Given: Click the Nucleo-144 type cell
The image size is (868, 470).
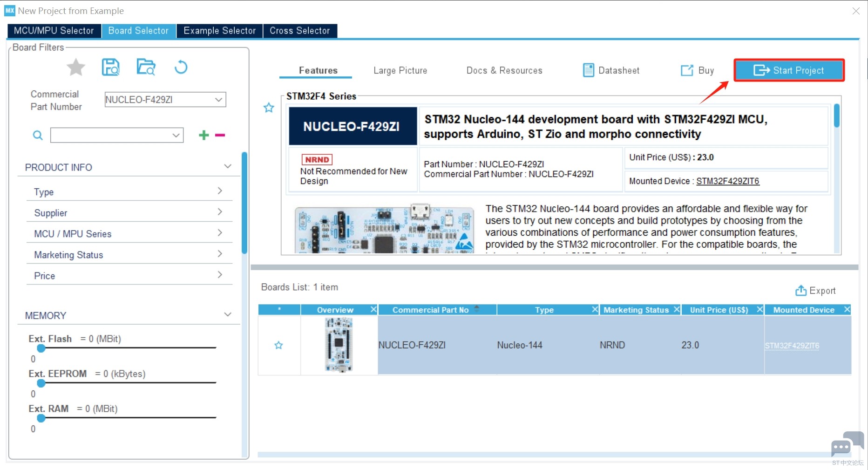Looking at the screenshot, I should (x=548, y=345).
